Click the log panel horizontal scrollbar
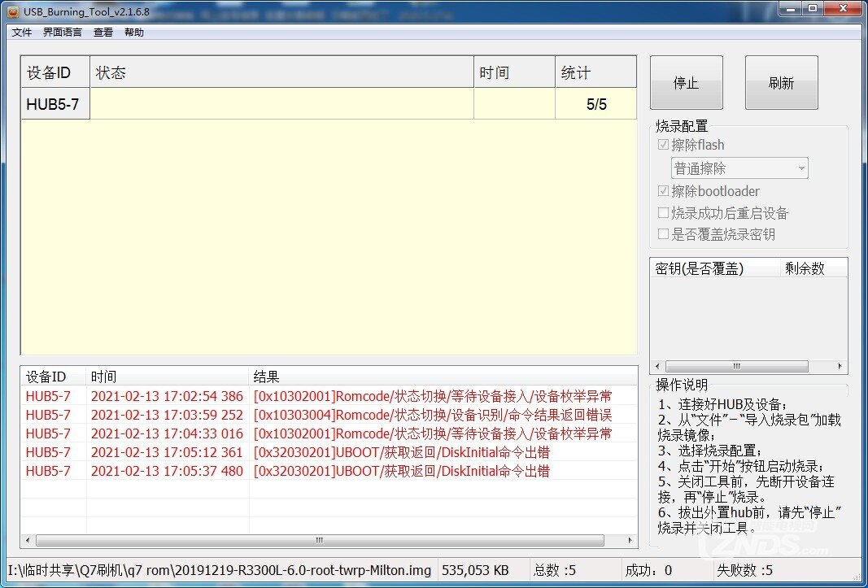Viewport: 868px width, 588px height. pos(317,540)
